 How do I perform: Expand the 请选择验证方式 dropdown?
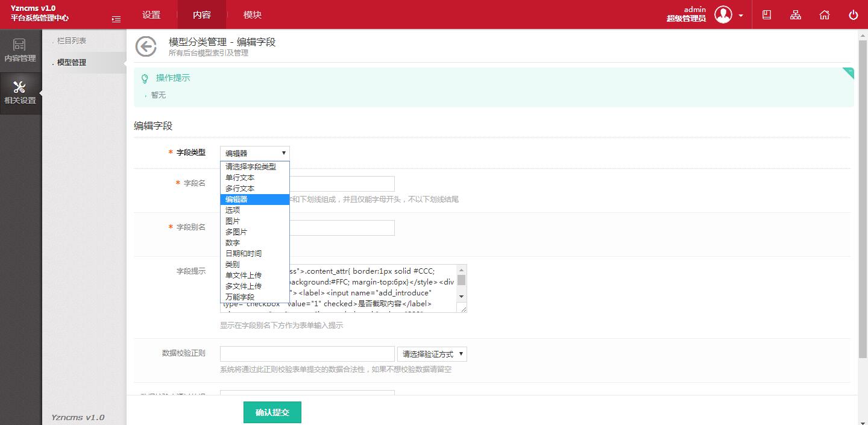[432, 354]
